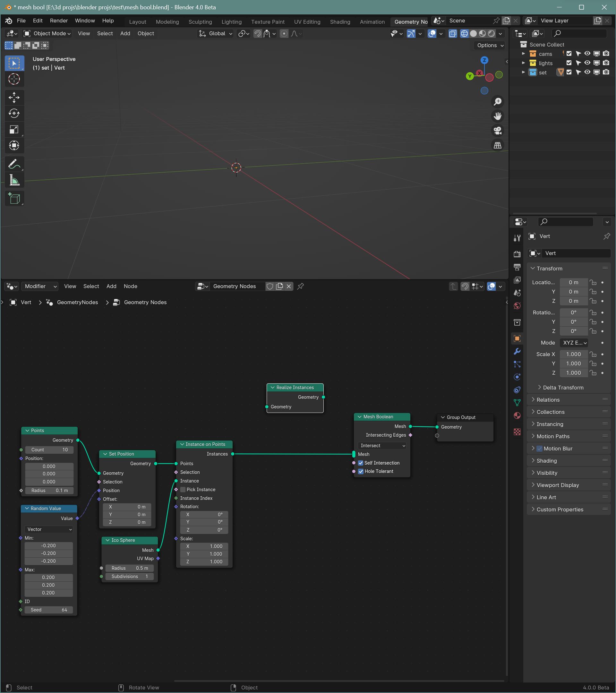Enable Pick Instance checkbox
This screenshot has width=616, height=693.
pyautogui.click(x=183, y=490)
